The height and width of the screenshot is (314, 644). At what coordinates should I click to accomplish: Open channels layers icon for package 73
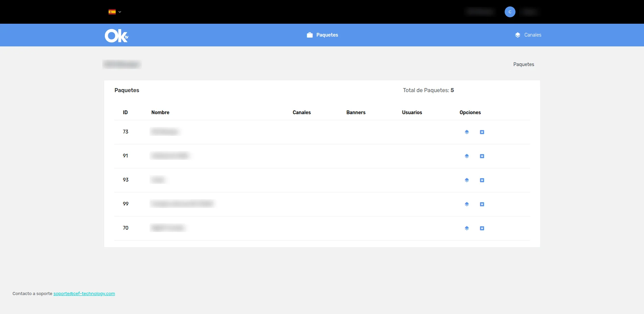467,132
